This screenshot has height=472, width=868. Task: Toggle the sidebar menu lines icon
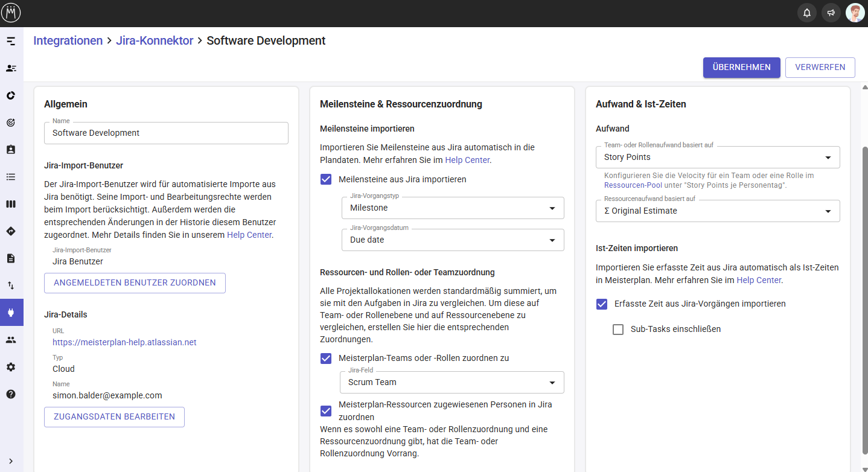(11, 41)
